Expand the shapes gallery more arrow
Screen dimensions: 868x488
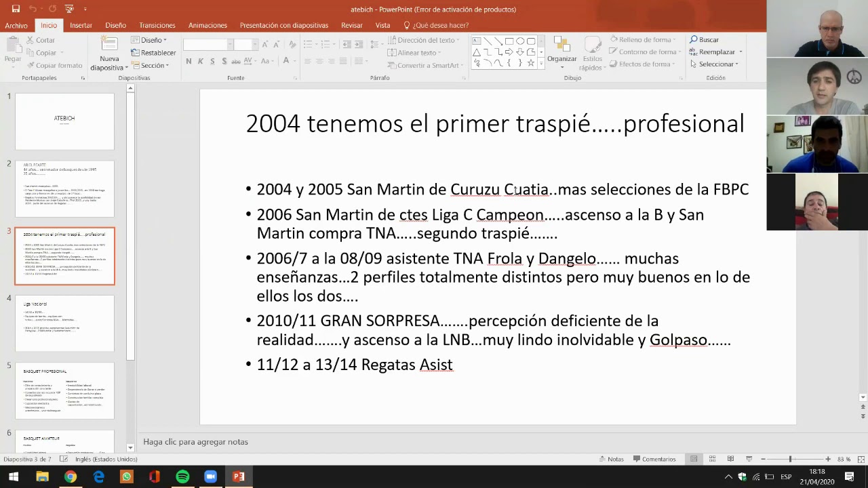[x=541, y=63]
